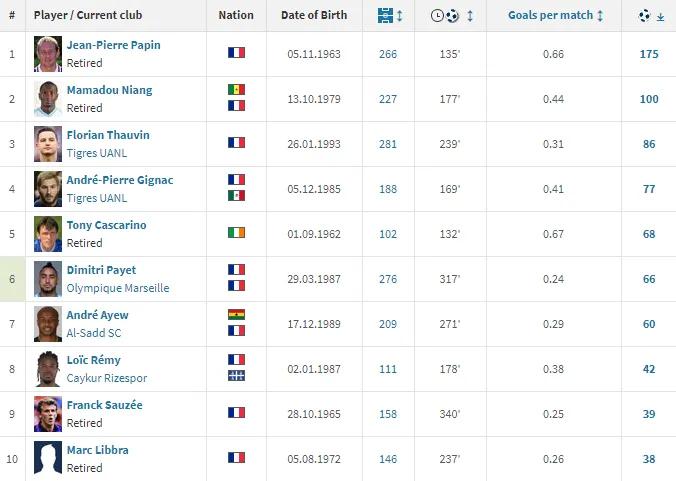This screenshot has height=481, width=676.
Task: Click the France flag next to Jean-Pierre Papin
Action: coord(236,53)
